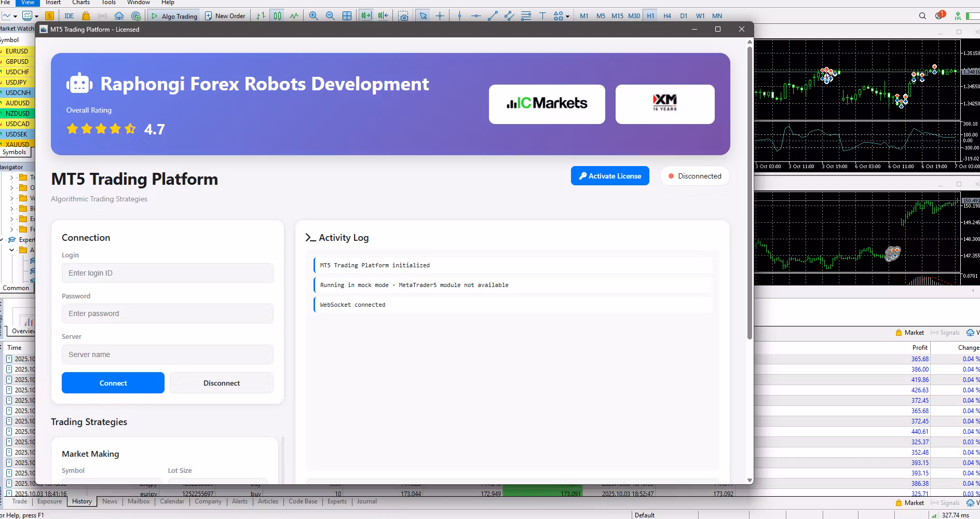Toggle Algo Trading on or off

pyautogui.click(x=174, y=16)
